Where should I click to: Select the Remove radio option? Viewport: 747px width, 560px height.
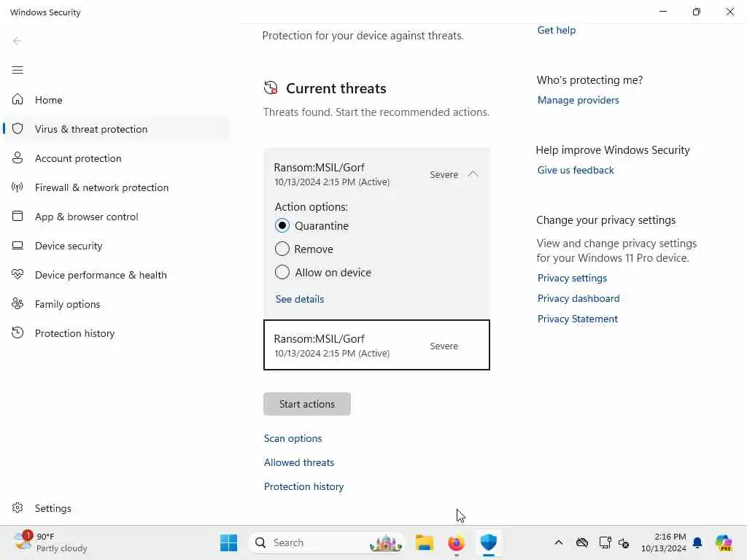[282, 249]
